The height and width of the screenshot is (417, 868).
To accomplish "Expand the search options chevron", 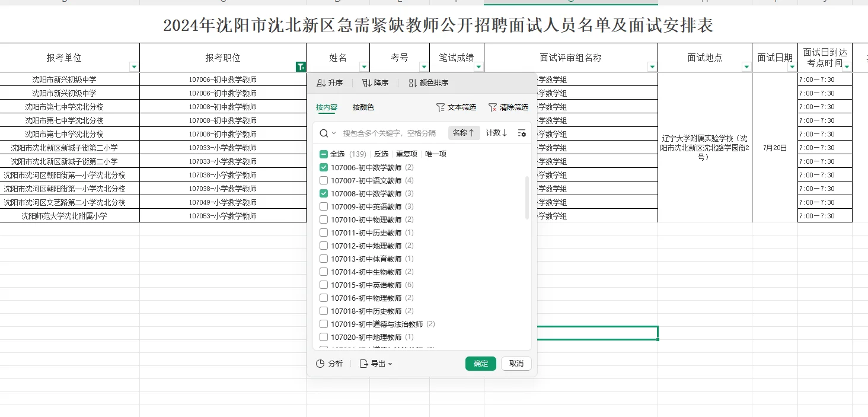I will (x=334, y=133).
